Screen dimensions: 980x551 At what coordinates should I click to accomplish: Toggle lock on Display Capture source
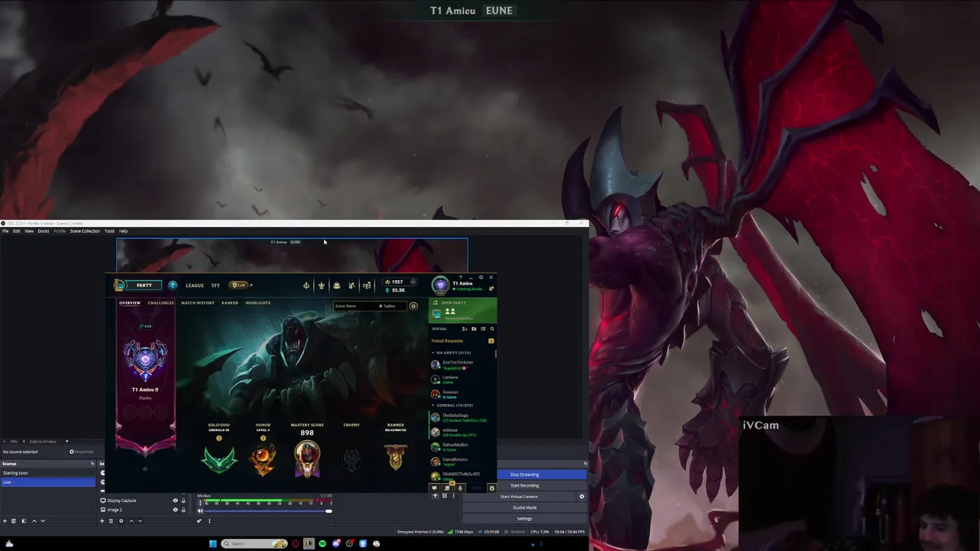point(183,500)
